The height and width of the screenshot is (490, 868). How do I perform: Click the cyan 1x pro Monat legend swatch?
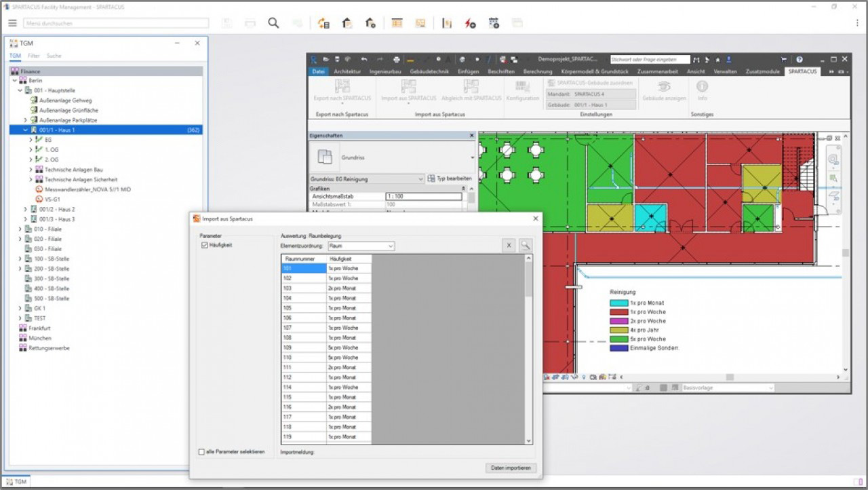click(618, 303)
